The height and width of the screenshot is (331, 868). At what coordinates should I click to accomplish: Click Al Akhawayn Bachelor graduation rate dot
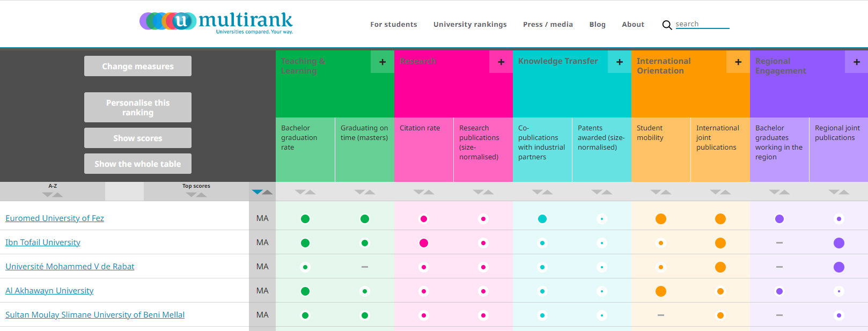point(305,291)
